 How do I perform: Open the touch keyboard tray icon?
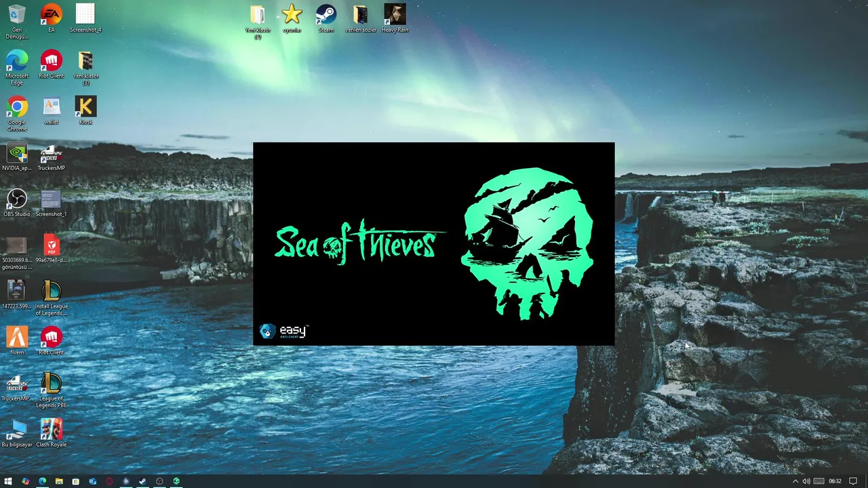coord(818,481)
